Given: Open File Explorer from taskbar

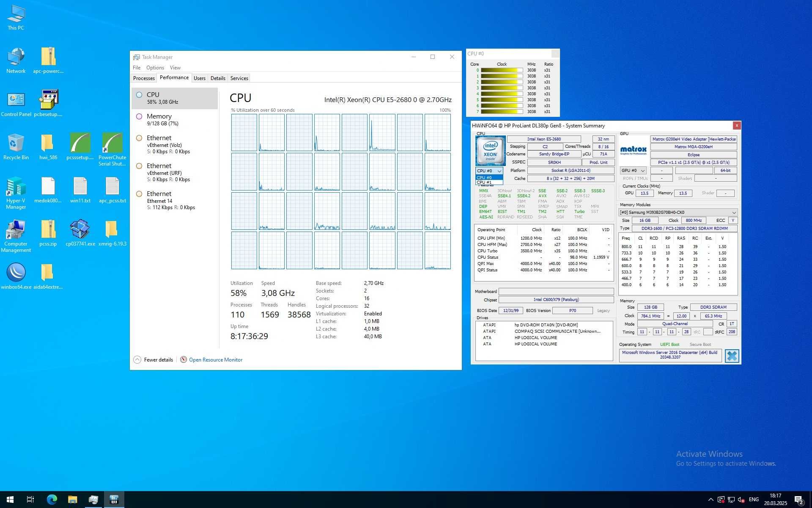Looking at the screenshot, I should click(x=72, y=500).
